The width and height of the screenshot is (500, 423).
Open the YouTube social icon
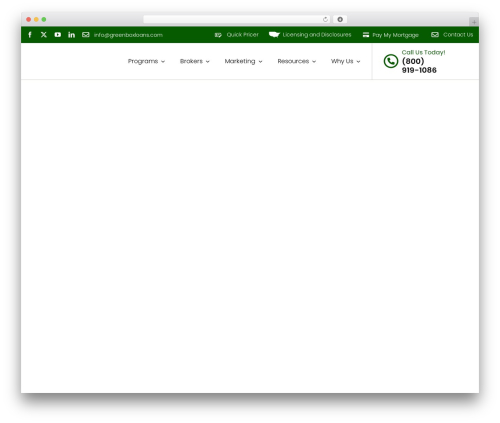tap(58, 35)
